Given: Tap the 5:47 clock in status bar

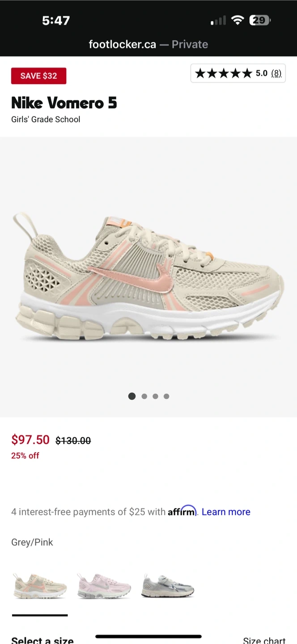Looking at the screenshot, I should (56, 20).
